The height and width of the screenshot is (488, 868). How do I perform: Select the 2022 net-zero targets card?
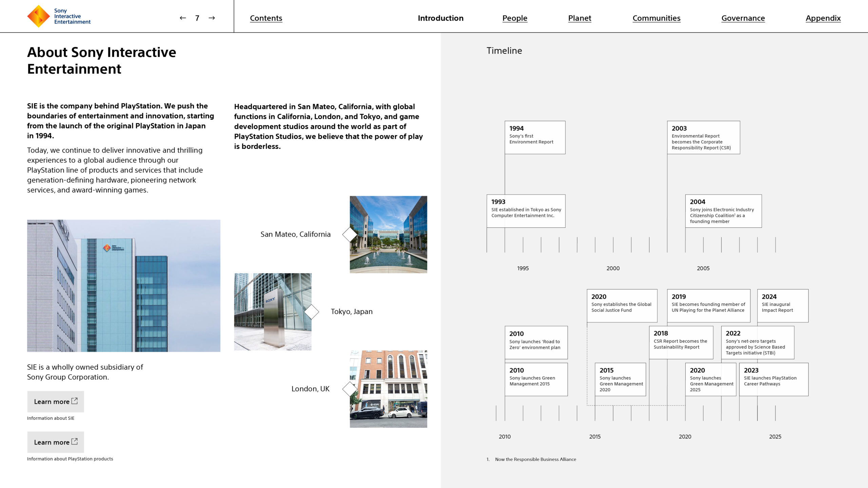tap(757, 343)
